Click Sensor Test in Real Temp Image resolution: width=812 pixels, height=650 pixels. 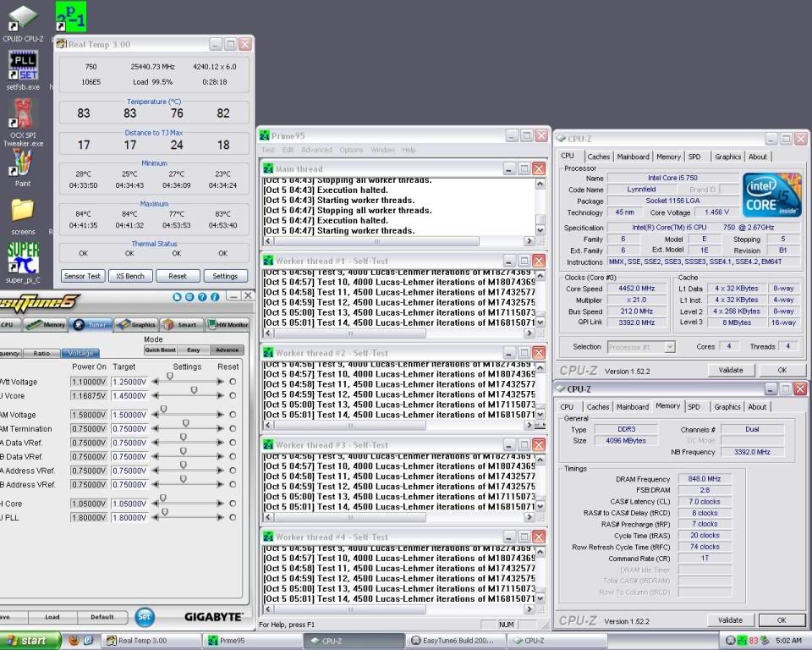coord(82,276)
